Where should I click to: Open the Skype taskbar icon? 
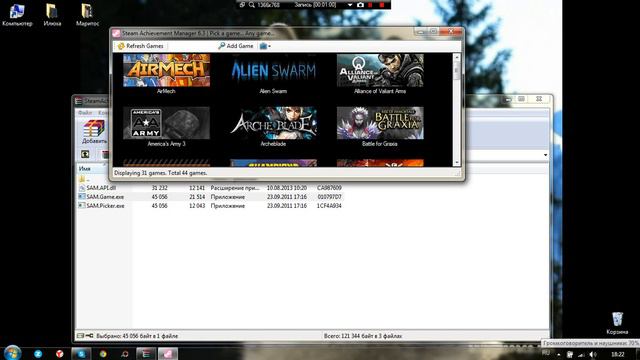pyautogui.click(x=81, y=354)
